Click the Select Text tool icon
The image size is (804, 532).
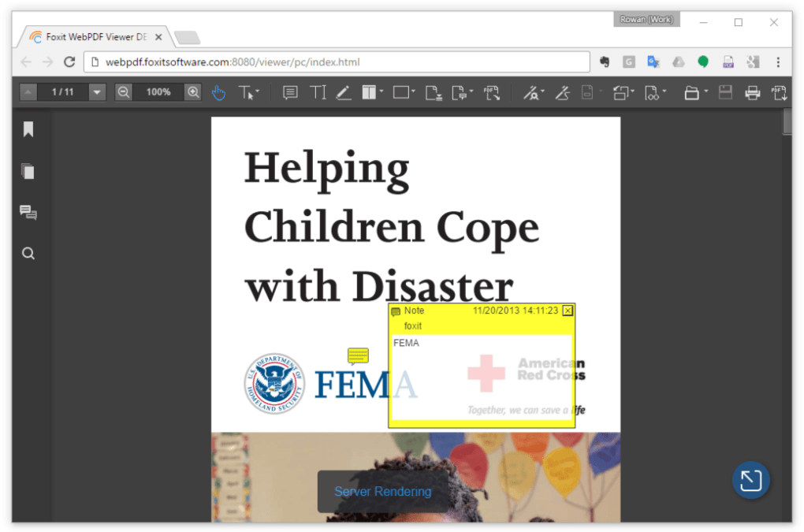[x=246, y=93]
